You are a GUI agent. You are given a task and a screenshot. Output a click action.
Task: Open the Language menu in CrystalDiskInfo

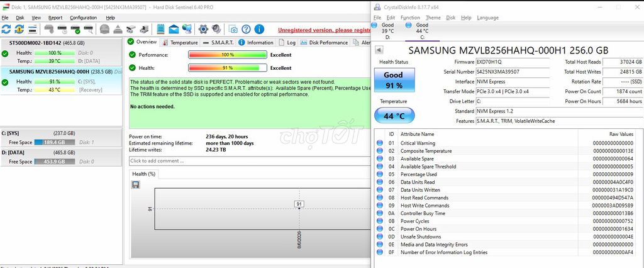tap(487, 18)
